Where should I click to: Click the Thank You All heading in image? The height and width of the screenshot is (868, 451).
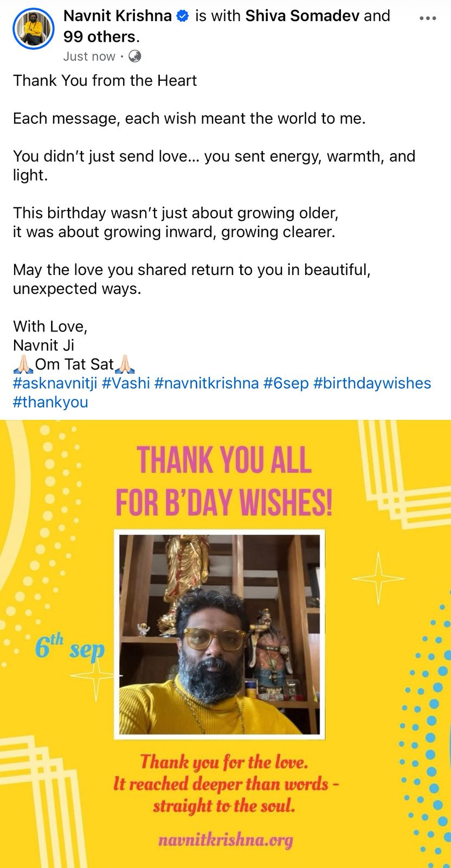click(x=224, y=481)
